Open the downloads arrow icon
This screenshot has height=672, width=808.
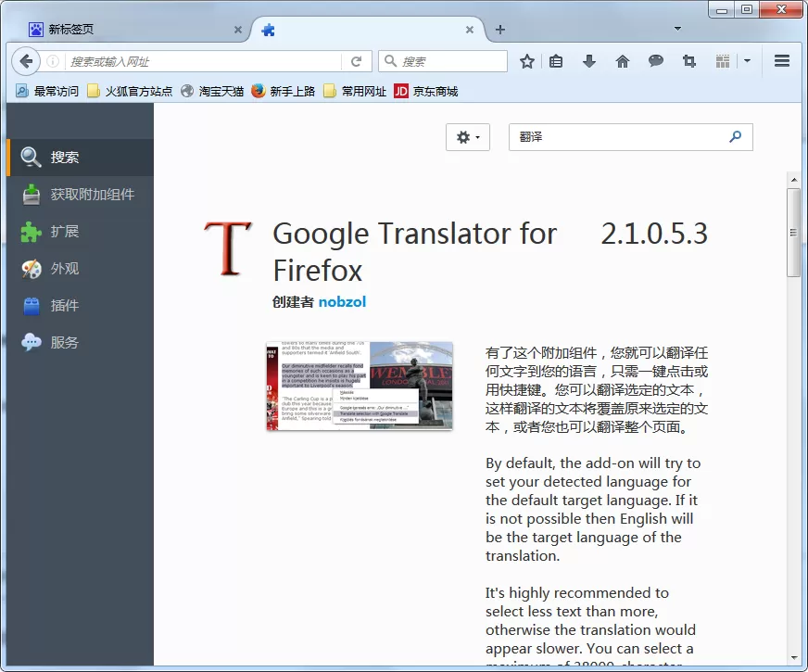tap(589, 62)
